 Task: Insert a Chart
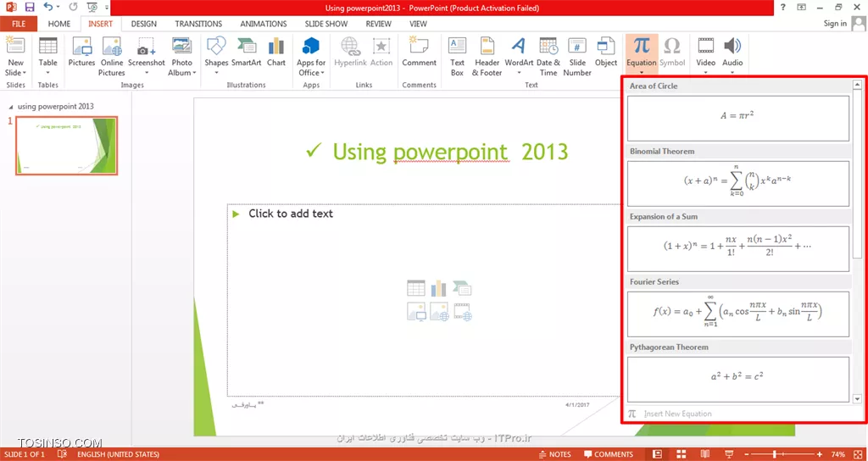point(276,52)
